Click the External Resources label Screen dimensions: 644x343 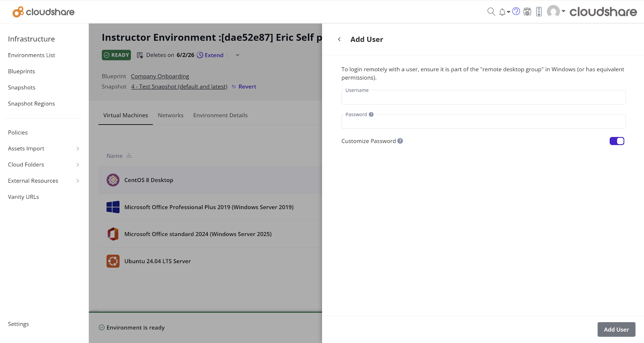pos(33,181)
